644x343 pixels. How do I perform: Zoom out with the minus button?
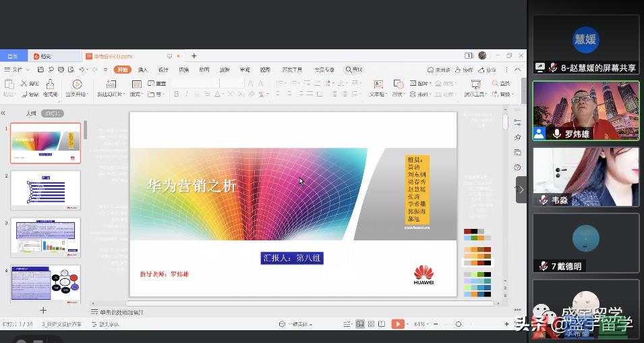(436, 324)
